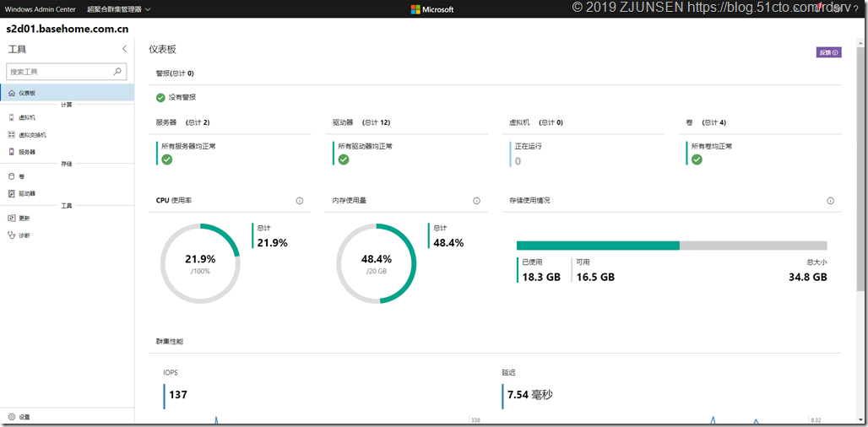Click the 18.3 GB used value
868x427 pixels.
pos(541,277)
